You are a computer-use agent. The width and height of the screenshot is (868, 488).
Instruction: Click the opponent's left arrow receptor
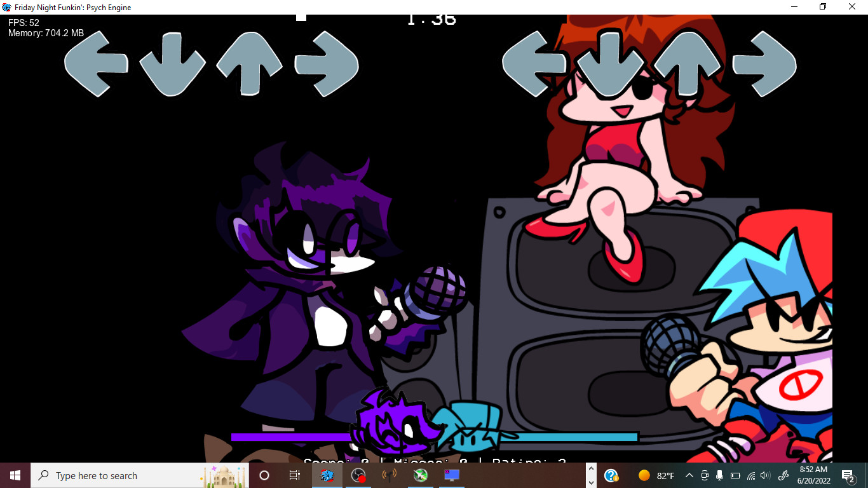(x=96, y=64)
